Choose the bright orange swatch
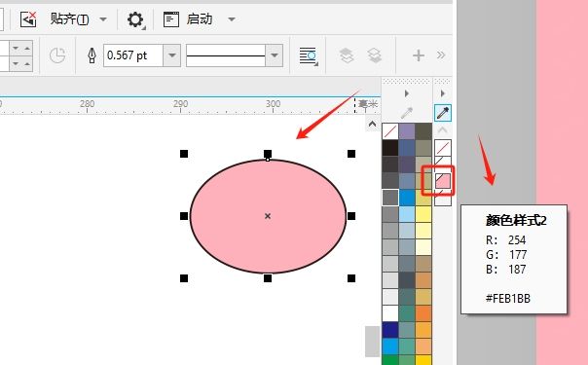588x365 pixels. point(423,313)
